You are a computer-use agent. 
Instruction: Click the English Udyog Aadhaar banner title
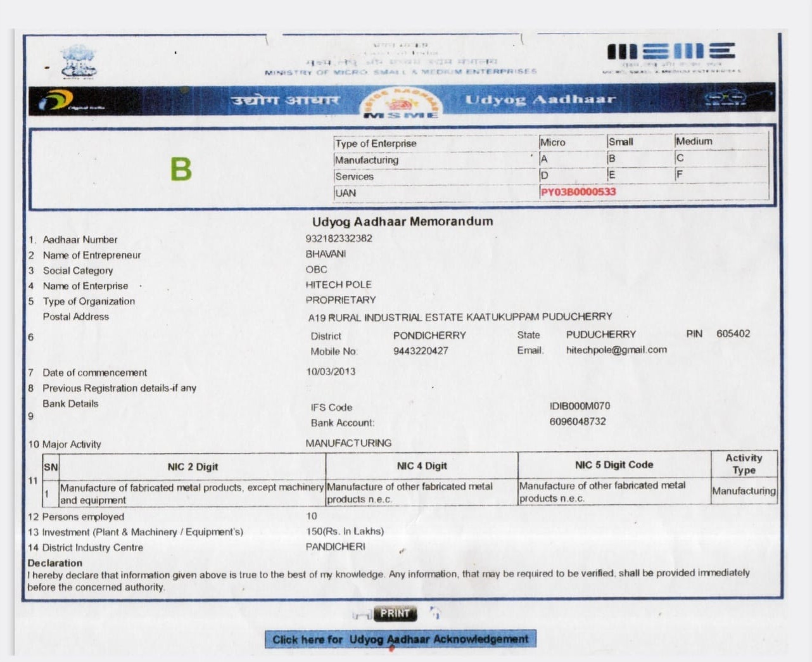coord(540,99)
